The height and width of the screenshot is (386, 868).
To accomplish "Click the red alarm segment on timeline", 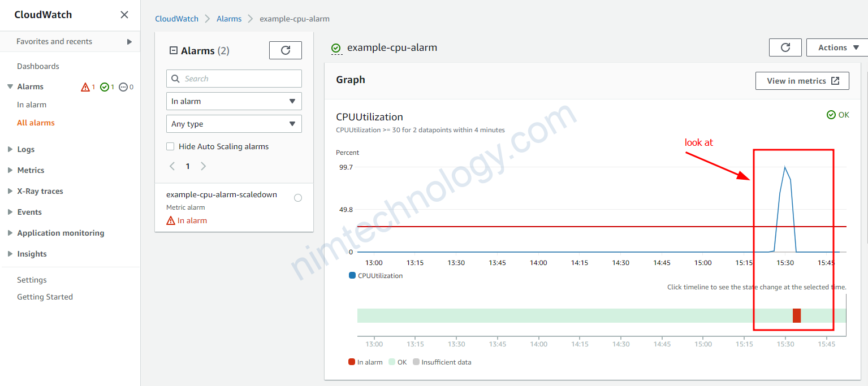I will (797, 315).
